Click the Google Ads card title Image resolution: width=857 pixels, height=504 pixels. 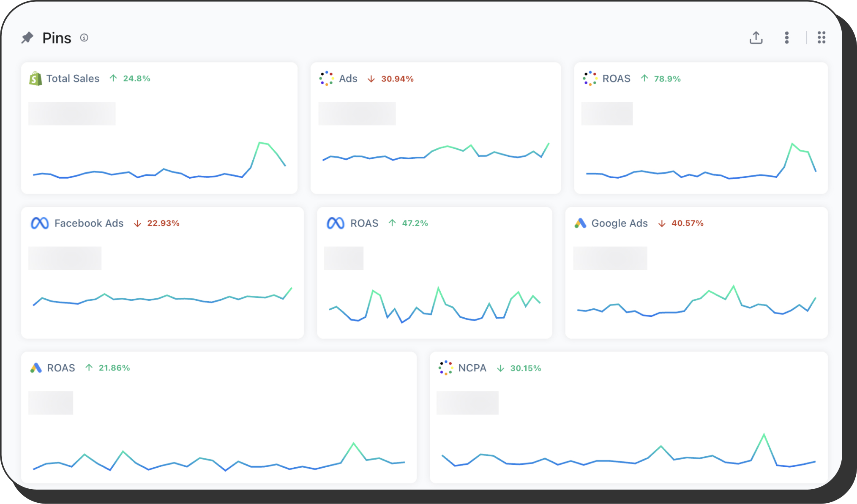pyautogui.click(x=619, y=223)
